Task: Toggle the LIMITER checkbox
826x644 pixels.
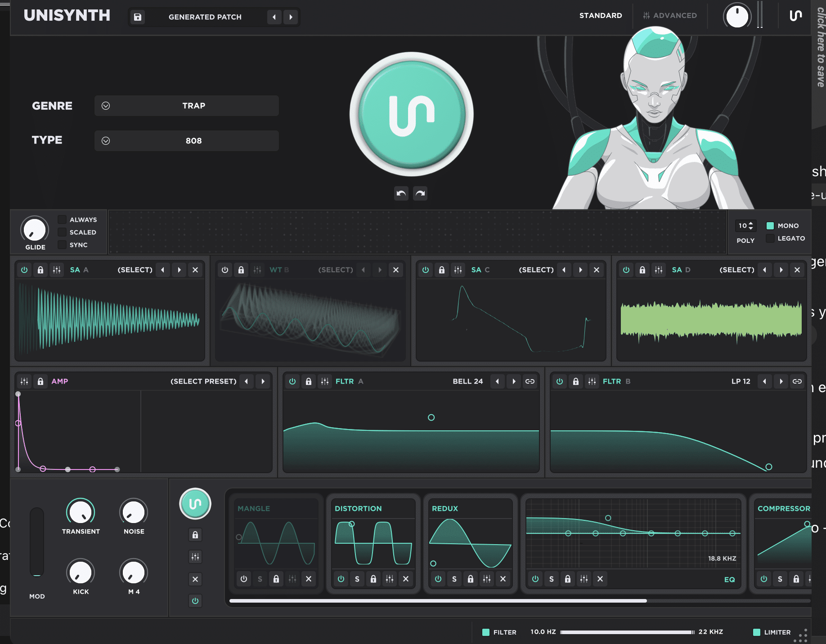Action: [x=757, y=632]
